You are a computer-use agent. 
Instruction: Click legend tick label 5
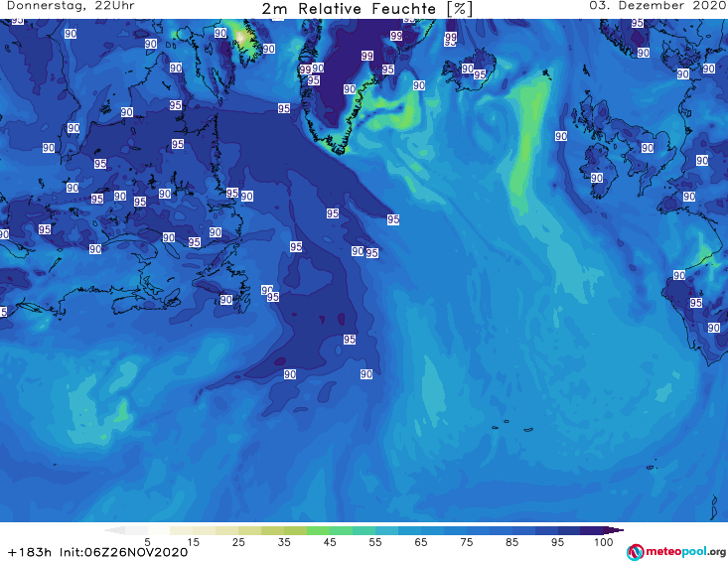tap(147, 542)
